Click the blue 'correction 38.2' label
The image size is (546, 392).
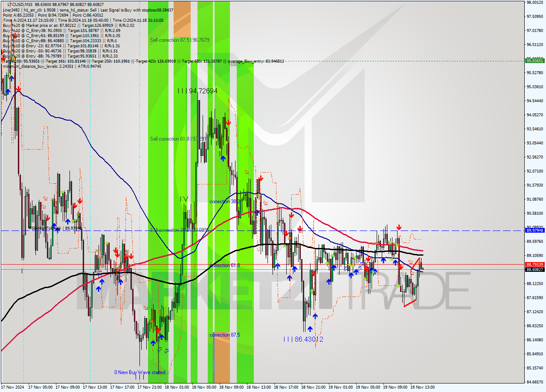tap(225, 202)
